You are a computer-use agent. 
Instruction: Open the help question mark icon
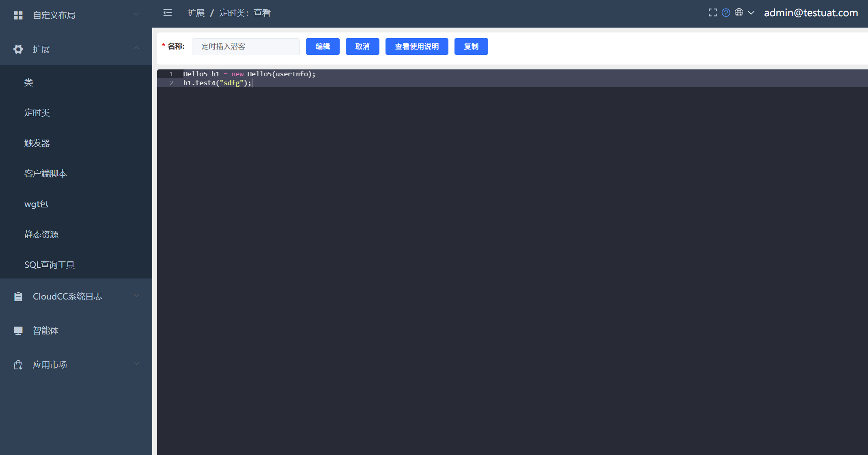coord(726,13)
